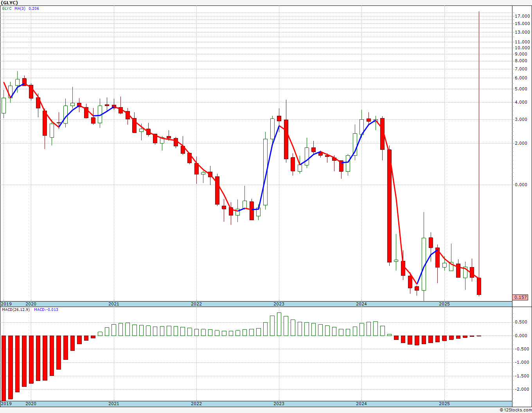Image resolution: width=532 pixels, height=413 pixels.
Task: Click the 0.500 MACD axis label
Action: (521, 322)
